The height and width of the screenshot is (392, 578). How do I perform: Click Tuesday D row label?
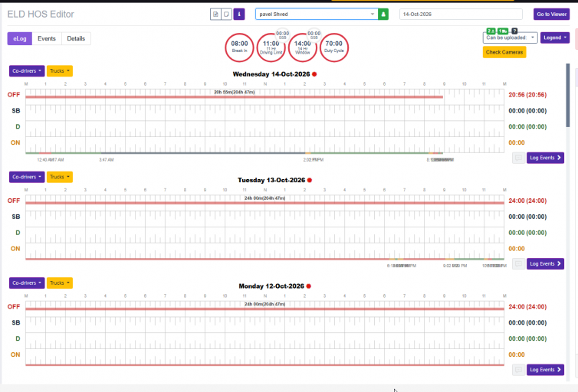coord(18,233)
